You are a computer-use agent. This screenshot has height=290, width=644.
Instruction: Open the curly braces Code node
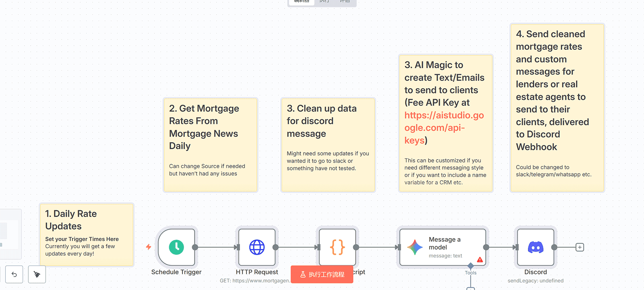point(337,247)
